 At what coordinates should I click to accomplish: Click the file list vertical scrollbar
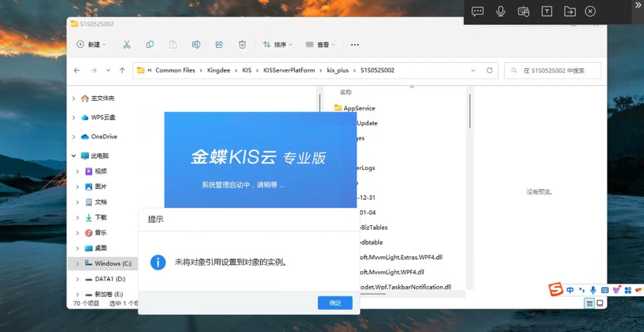click(x=470, y=111)
